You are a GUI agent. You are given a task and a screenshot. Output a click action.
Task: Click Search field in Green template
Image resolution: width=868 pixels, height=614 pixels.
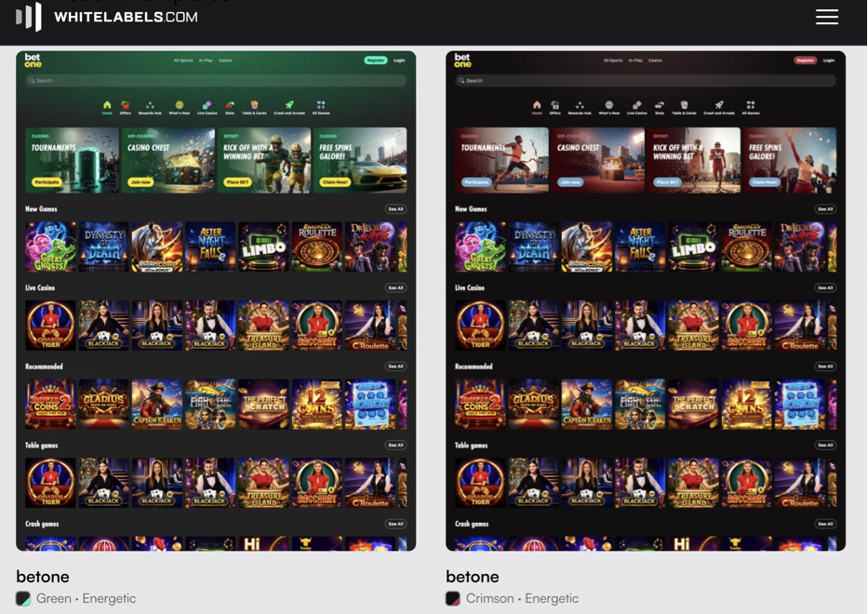pos(216,81)
